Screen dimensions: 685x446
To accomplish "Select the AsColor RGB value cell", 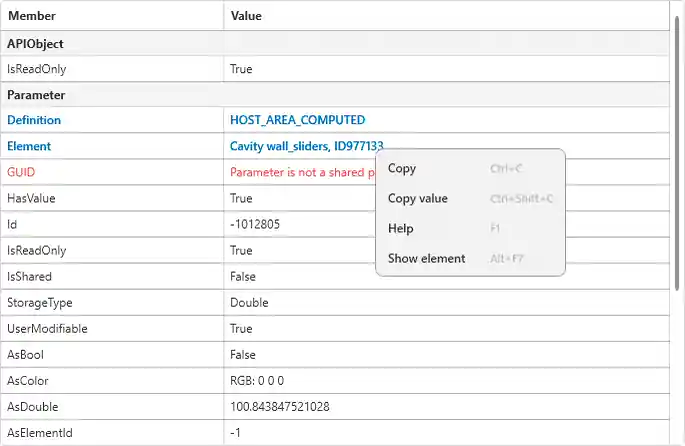I will click(258, 381).
